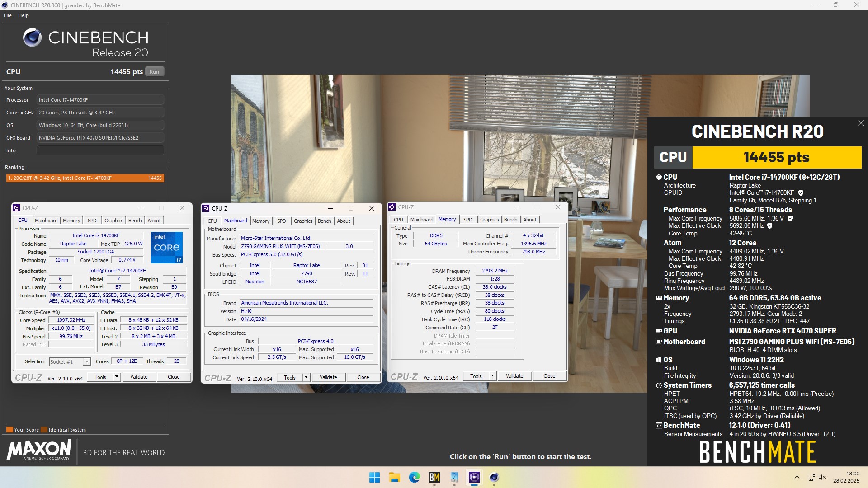Click CPU-Z title icon in middle window

click(206, 208)
